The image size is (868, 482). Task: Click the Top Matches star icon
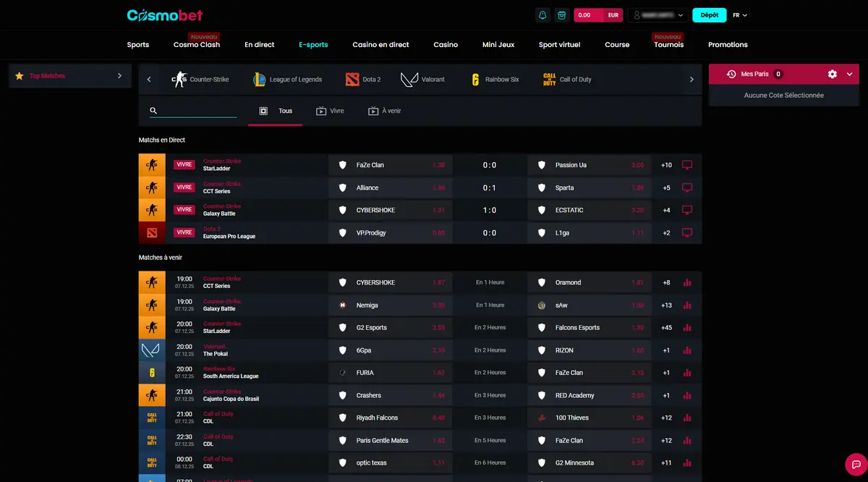20,75
